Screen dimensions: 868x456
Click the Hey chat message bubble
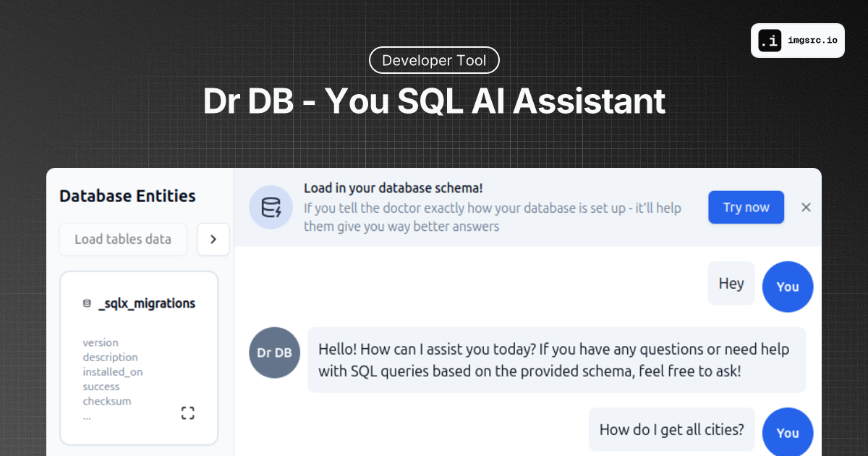(731, 283)
